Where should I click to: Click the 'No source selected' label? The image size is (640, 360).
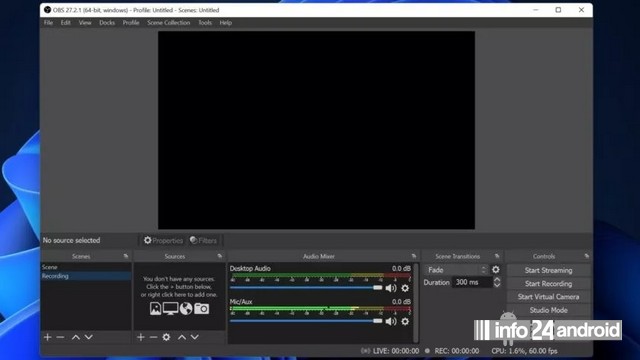point(71,240)
